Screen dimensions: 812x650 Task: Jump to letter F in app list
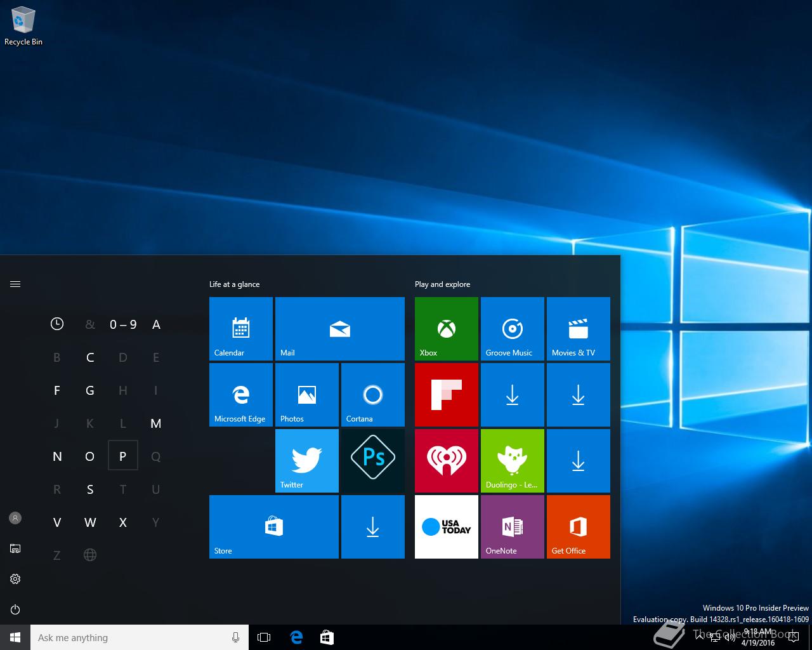(x=57, y=390)
